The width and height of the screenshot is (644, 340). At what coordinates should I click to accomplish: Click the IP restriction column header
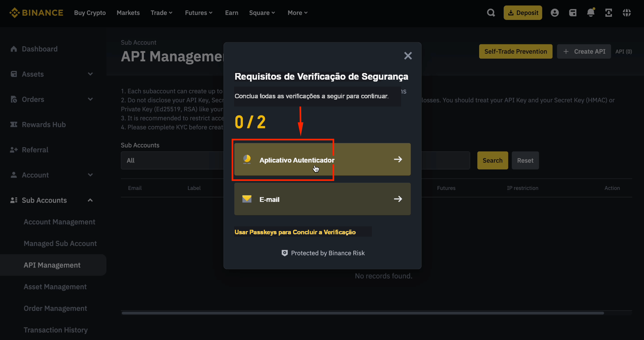(x=522, y=188)
